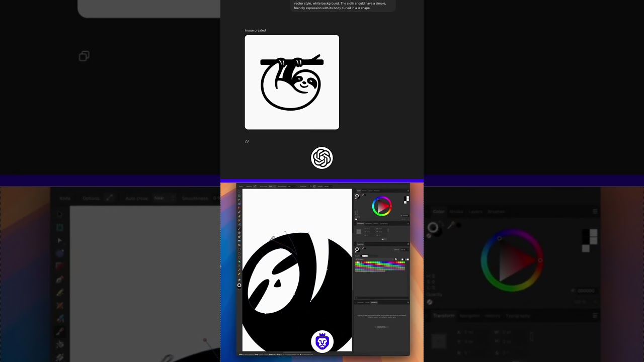This screenshot has width=644, height=362.
Task: Select rope stabiliser mode icon
Action: pyautogui.click(x=311, y=186)
